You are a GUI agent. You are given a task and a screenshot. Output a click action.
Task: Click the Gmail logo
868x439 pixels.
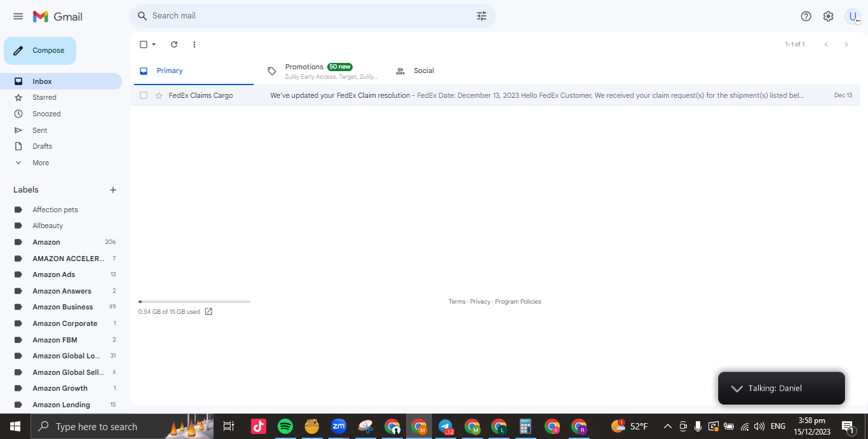tap(58, 17)
